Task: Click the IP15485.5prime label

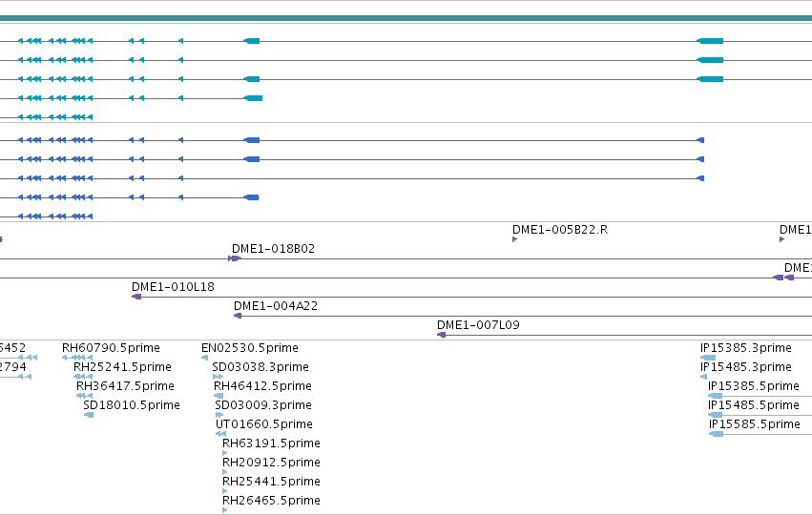Action: (754, 405)
